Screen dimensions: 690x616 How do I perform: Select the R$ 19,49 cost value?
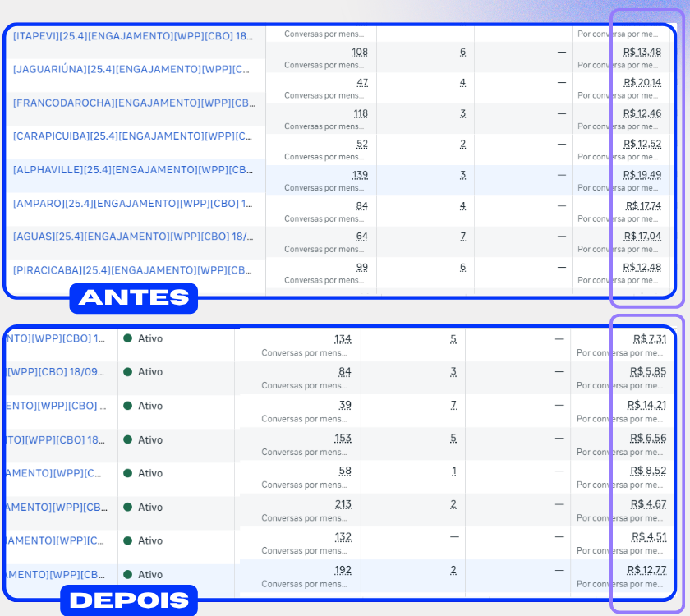pos(642,175)
